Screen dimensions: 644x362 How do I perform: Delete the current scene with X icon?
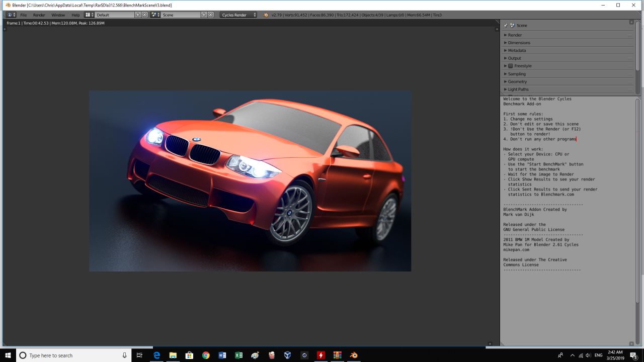pyautogui.click(x=210, y=15)
